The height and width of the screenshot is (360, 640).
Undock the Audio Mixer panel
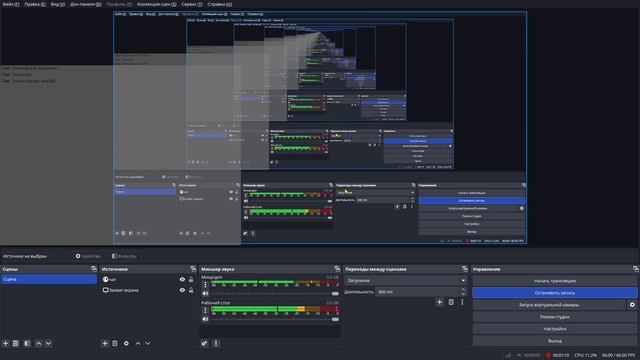(x=337, y=269)
